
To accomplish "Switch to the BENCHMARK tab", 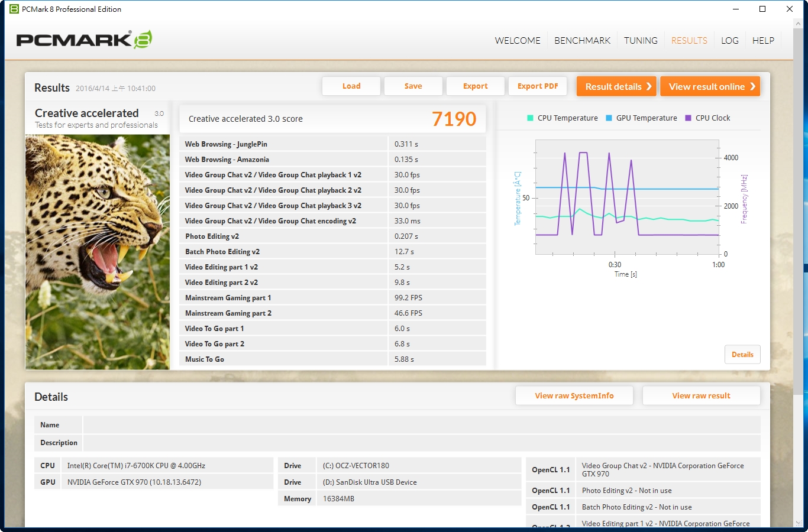I will tap(582, 41).
